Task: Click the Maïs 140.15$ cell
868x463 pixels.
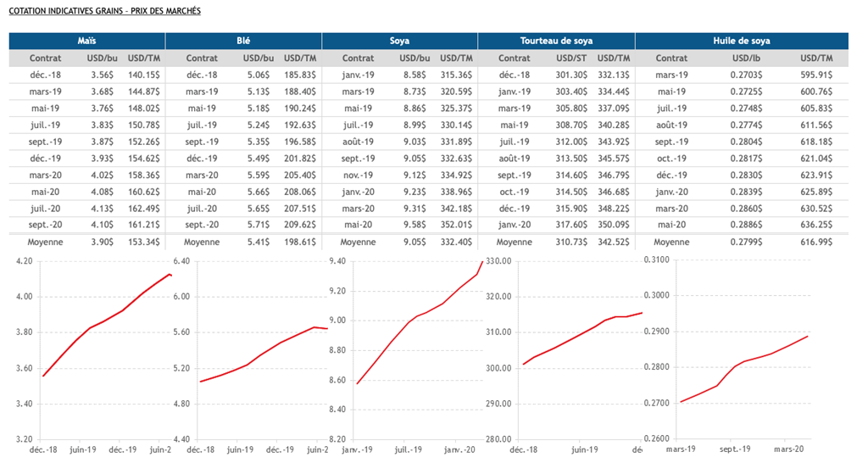Action: click(x=143, y=75)
